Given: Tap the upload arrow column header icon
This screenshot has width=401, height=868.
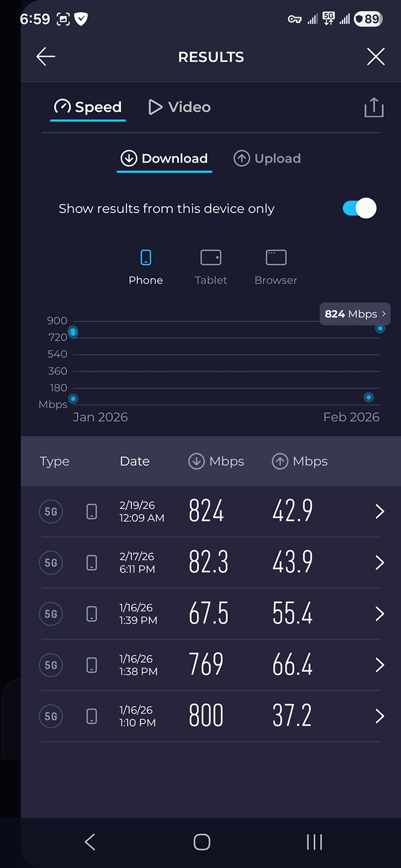Looking at the screenshot, I should tap(280, 461).
